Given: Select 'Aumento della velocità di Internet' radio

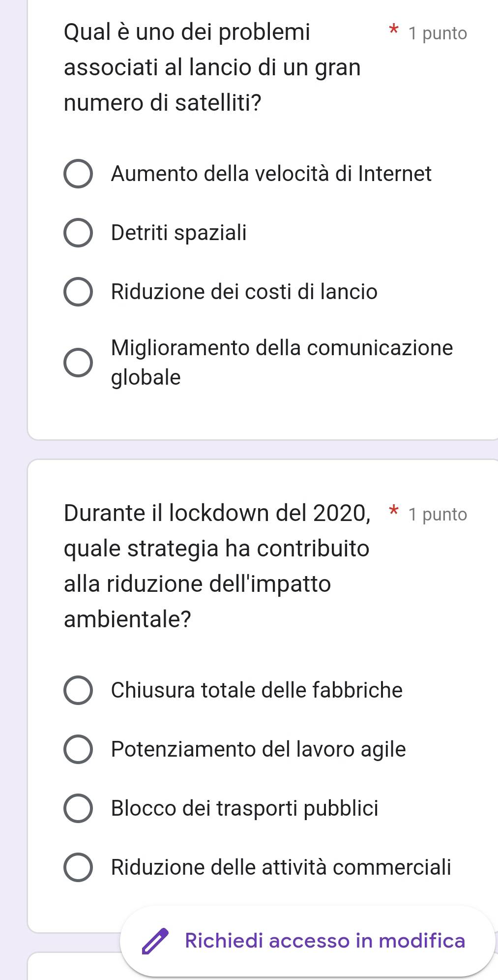Looking at the screenshot, I should 78,174.
